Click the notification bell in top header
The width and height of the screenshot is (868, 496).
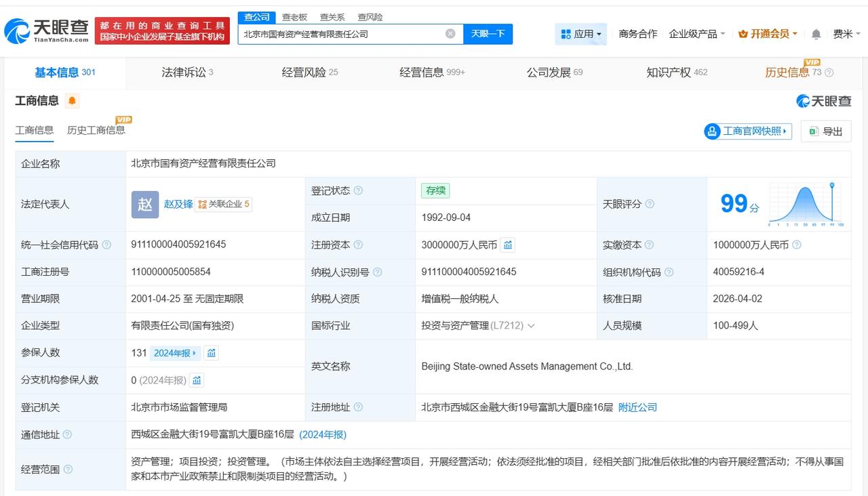(x=816, y=34)
